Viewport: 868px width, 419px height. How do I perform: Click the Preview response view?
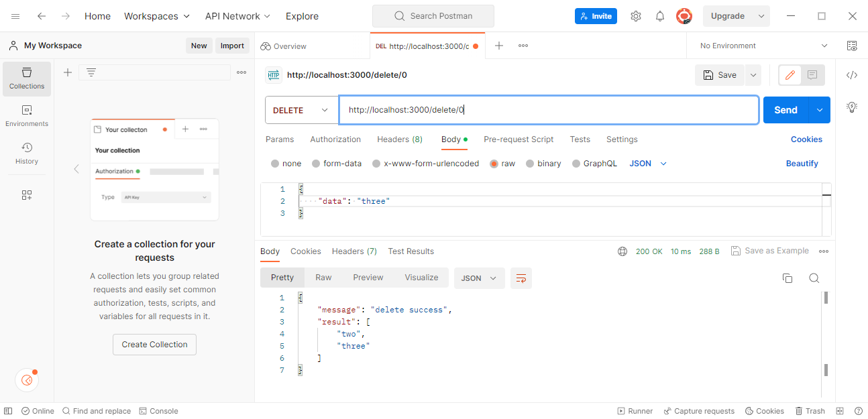coord(368,278)
